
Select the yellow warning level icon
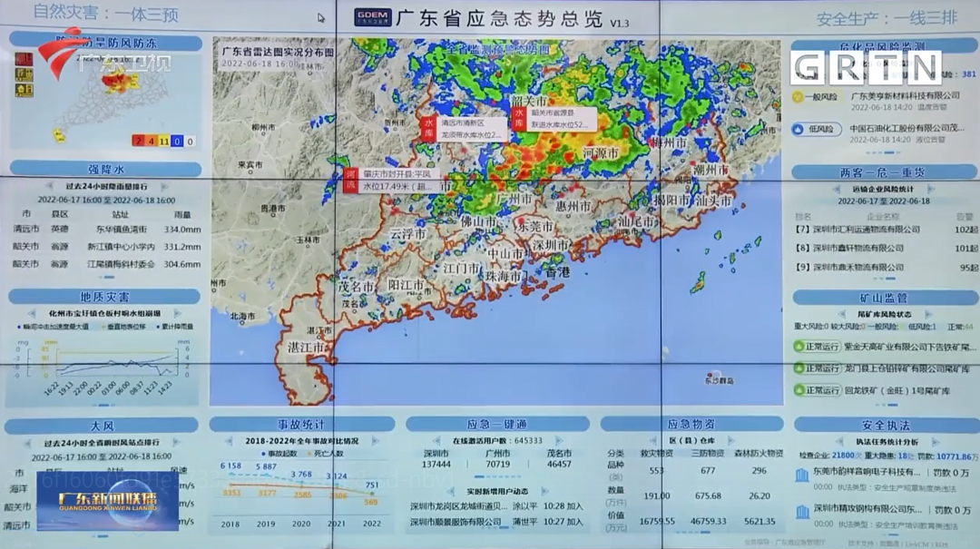point(24,90)
